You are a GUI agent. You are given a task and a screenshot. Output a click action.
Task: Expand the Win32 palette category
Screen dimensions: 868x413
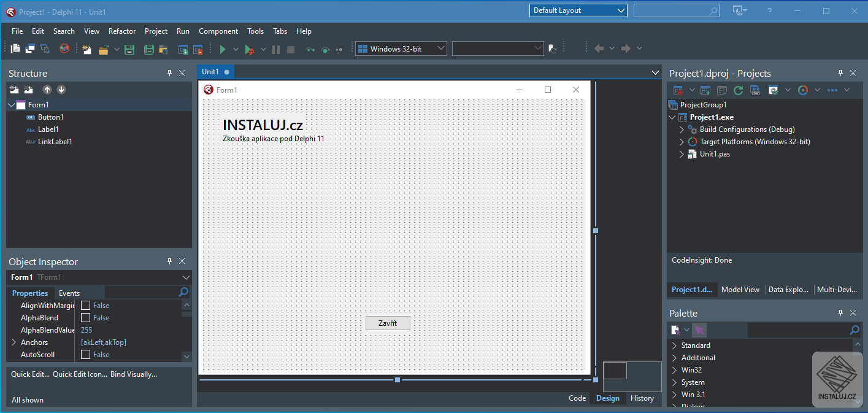[x=675, y=370]
